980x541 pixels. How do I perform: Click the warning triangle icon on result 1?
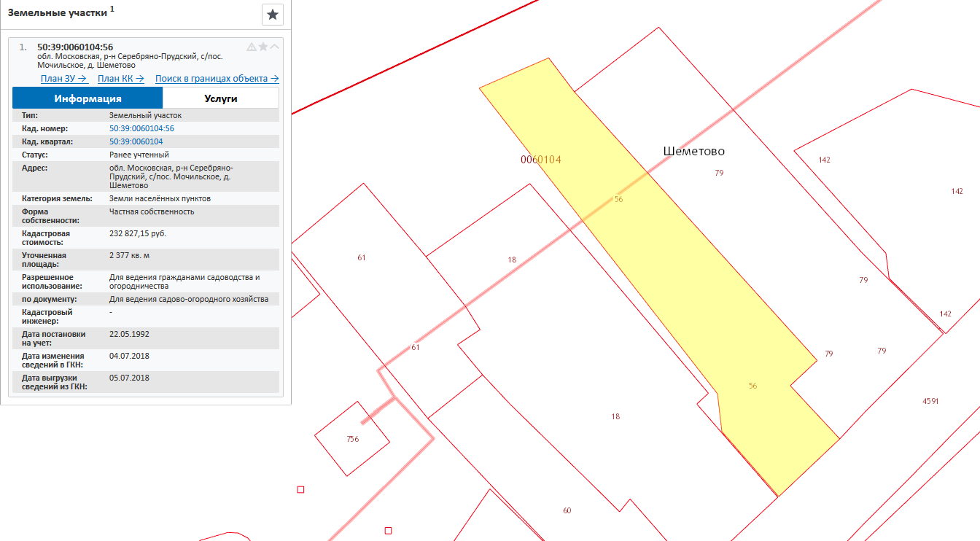252,47
